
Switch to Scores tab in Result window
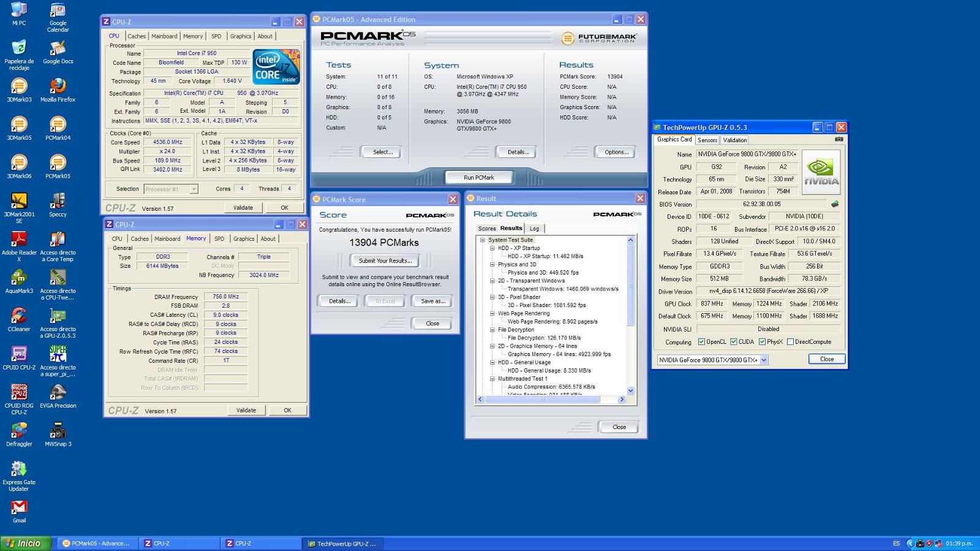click(x=487, y=229)
